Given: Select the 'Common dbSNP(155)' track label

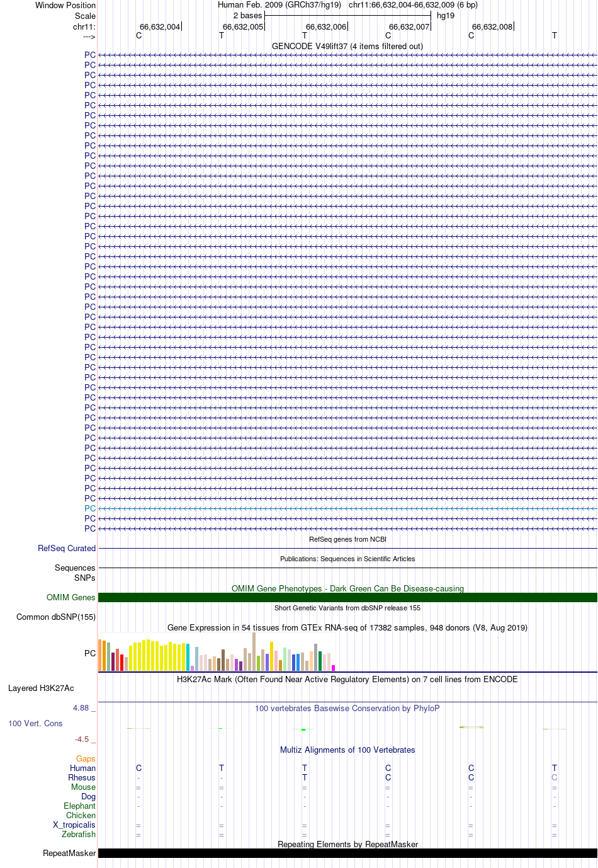Looking at the screenshot, I should click(x=56, y=617).
